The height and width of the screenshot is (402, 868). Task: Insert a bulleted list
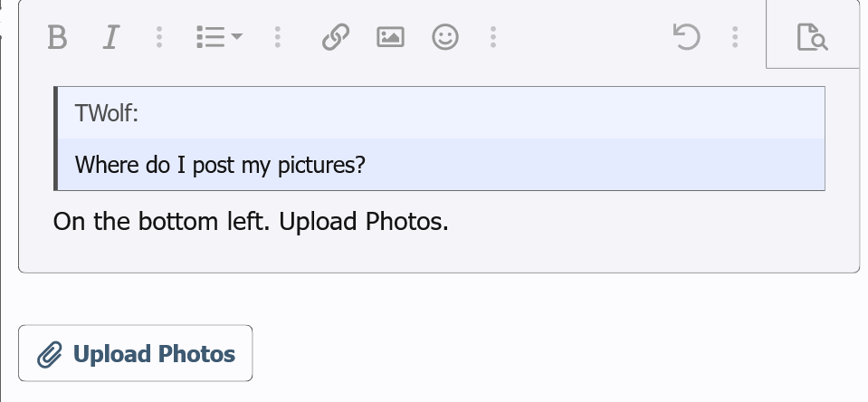(x=210, y=37)
